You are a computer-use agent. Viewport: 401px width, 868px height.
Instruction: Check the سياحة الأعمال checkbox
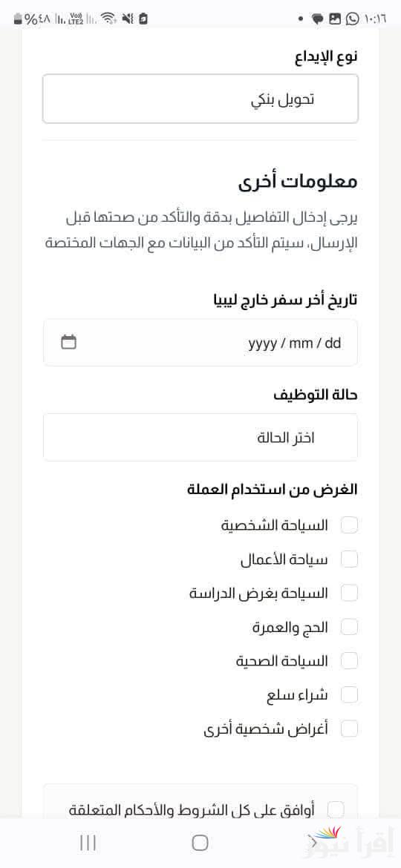[x=349, y=559]
